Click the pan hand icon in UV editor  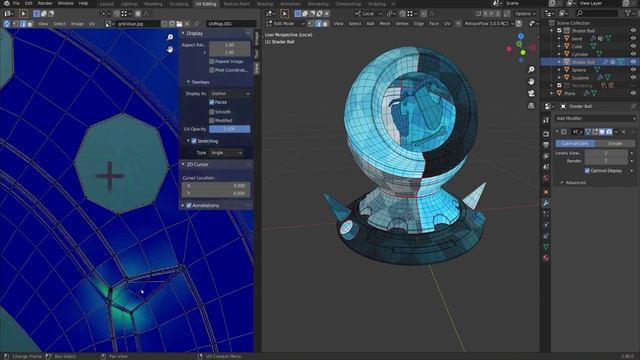tap(170, 49)
